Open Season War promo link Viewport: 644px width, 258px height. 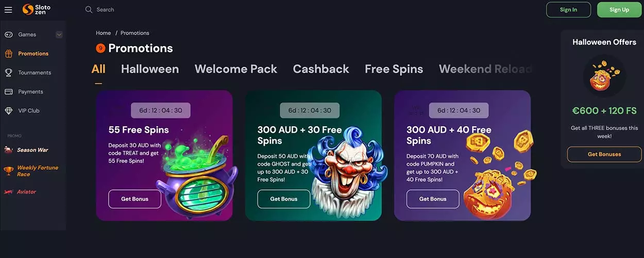click(x=32, y=150)
